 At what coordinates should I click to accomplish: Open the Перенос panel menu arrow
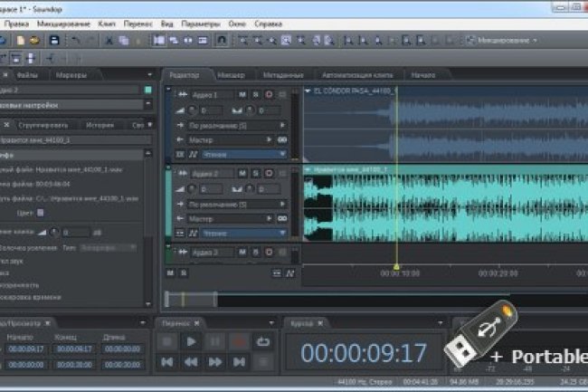tap(271, 322)
